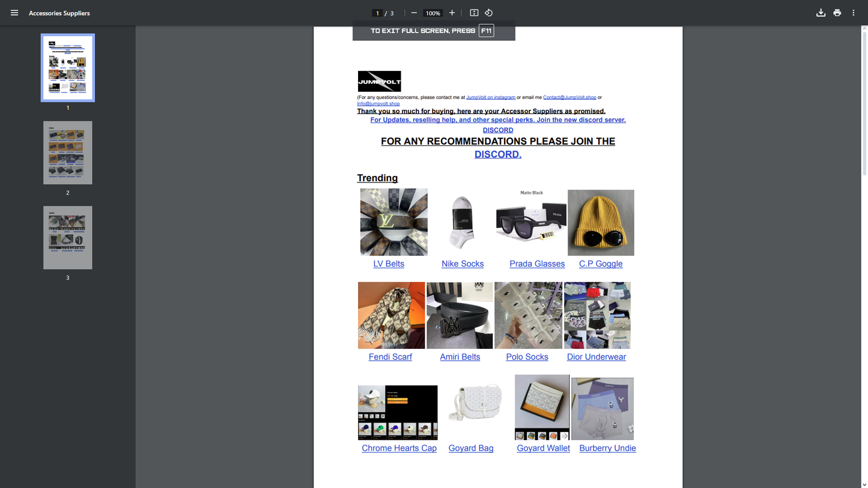Viewport: 868px width, 488px height.
Task: Select page 1 thumbnail
Action: (68, 68)
